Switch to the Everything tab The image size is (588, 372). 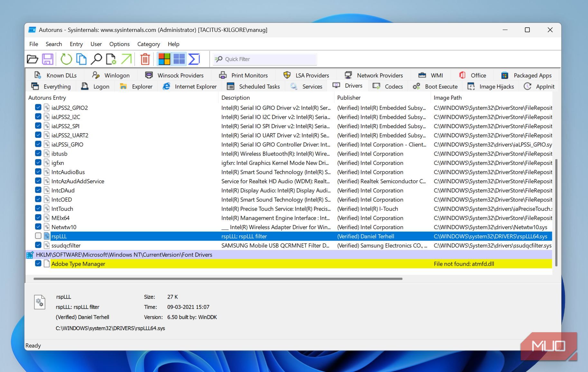pos(51,86)
